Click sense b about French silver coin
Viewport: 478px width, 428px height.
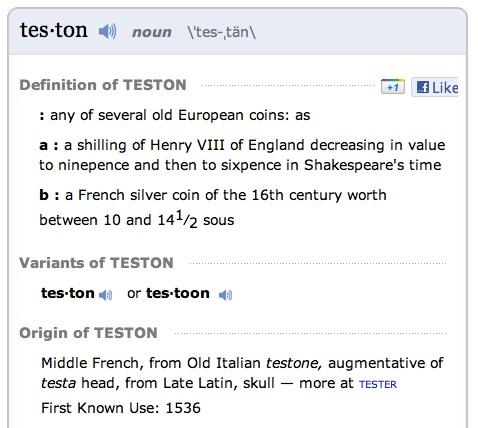click(213, 207)
